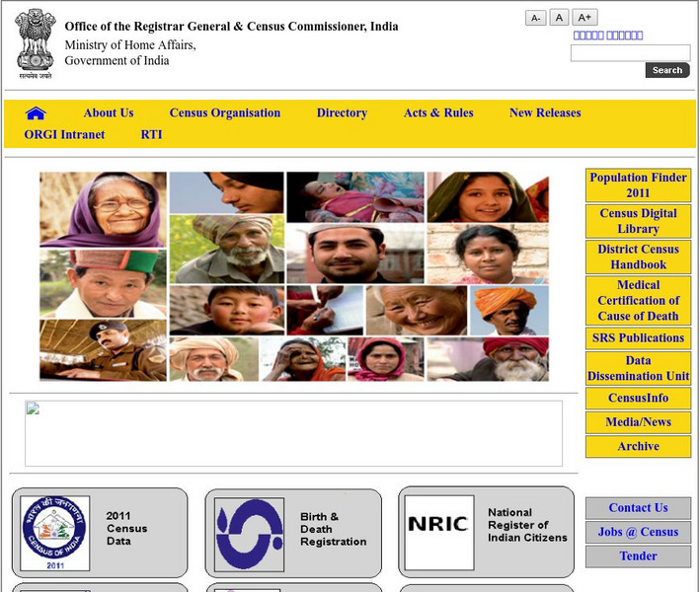Image resolution: width=700 pixels, height=592 pixels.
Task: Click the sleeping baby photo
Action: 355,197
